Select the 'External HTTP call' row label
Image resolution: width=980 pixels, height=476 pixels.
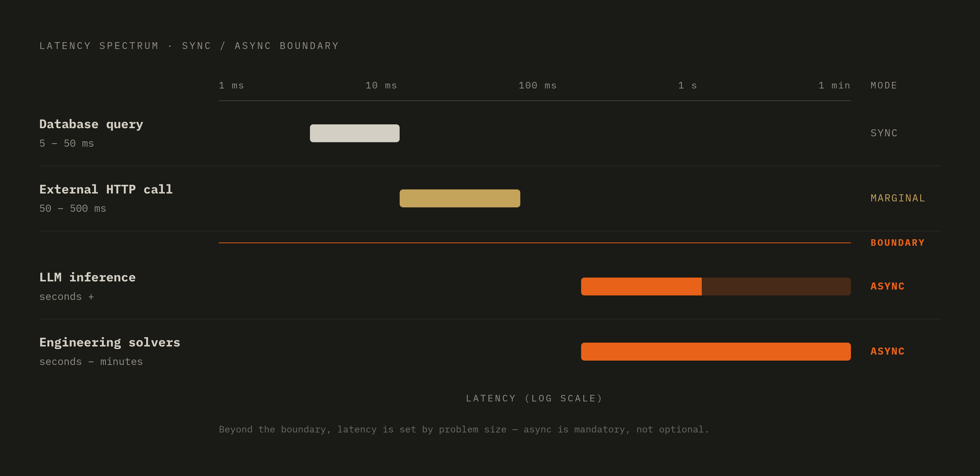tap(106, 189)
